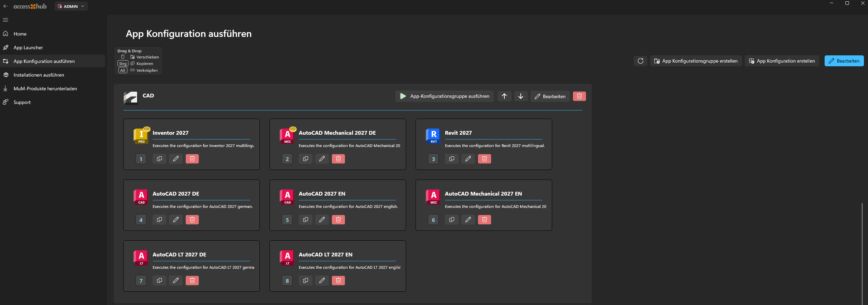Click number 3 button on Revit 2027
The width and height of the screenshot is (868, 305).
[433, 159]
